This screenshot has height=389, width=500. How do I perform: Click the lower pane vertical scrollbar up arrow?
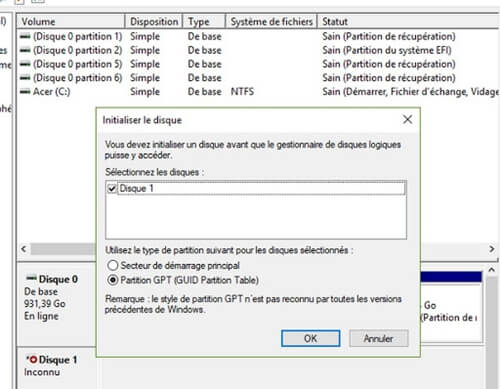click(x=491, y=270)
